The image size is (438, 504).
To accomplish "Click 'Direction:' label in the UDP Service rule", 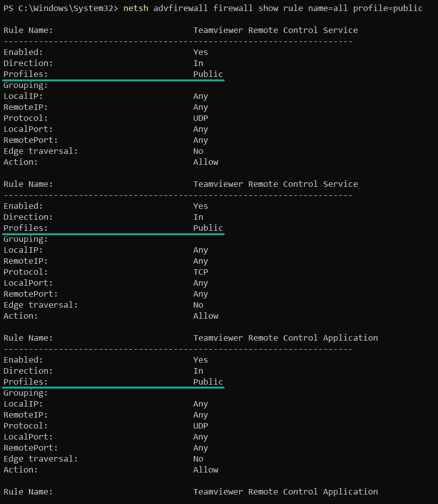I will point(28,63).
